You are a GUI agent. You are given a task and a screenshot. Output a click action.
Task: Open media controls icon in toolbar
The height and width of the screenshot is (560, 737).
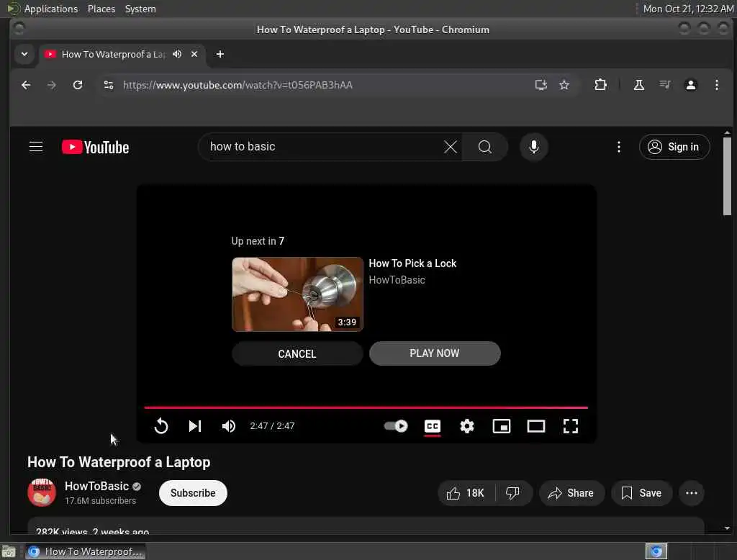pyautogui.click(x=664, y=85)
